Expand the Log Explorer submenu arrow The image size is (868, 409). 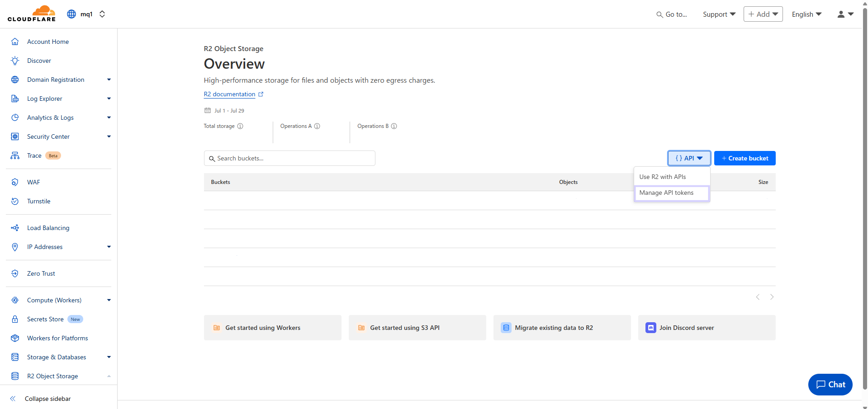point(109,99)
